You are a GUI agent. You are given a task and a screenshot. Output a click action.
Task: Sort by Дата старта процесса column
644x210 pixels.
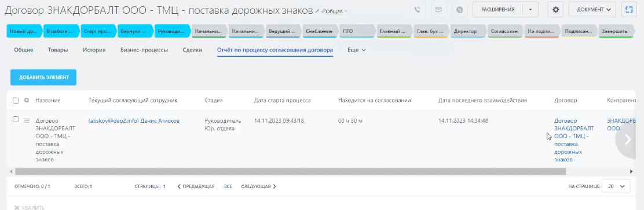click(283, 100)
